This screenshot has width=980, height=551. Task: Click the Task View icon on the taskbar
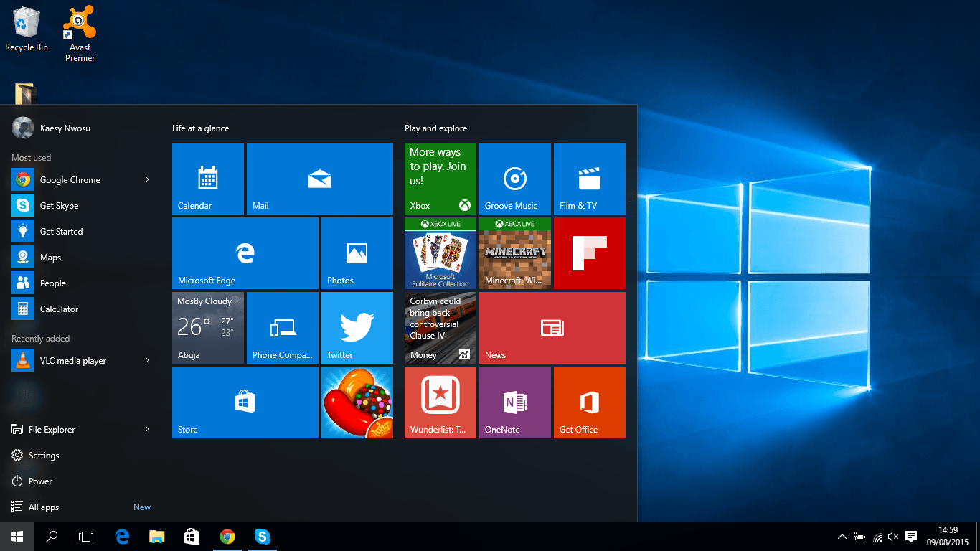tap(86, 536)
